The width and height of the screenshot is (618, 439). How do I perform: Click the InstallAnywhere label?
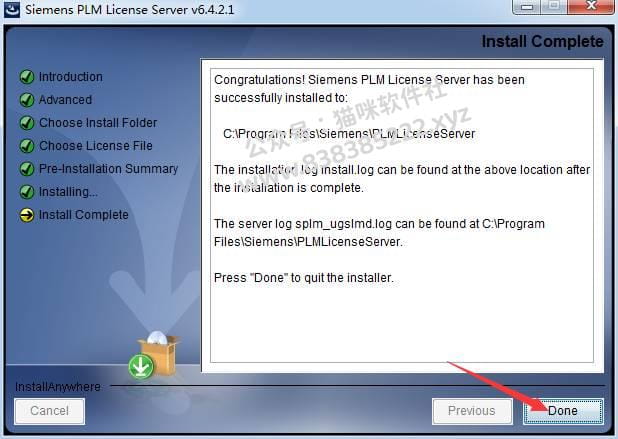click(x=58, y=387)
